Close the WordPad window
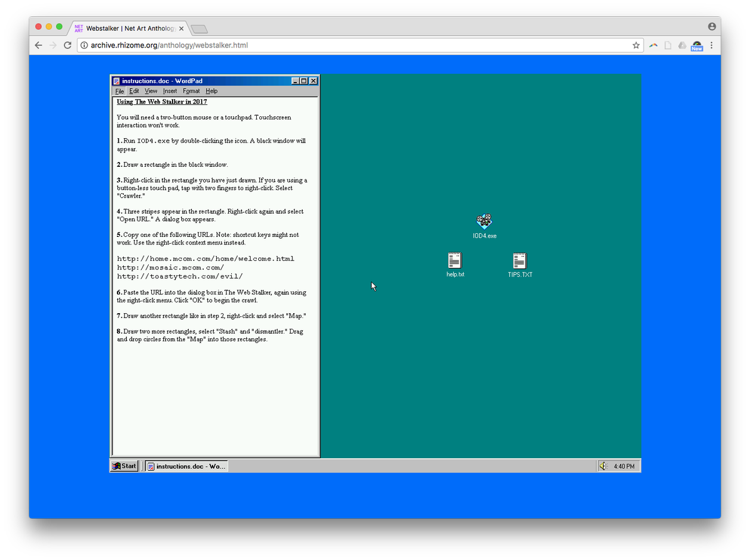Screen dimensions: 750x560 click(x=314, y=81)
